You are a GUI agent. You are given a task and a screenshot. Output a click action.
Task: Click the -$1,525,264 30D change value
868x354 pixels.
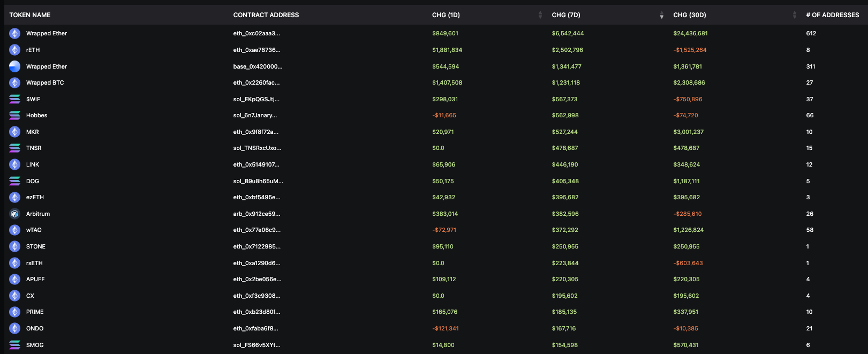(x=690, y=50)
